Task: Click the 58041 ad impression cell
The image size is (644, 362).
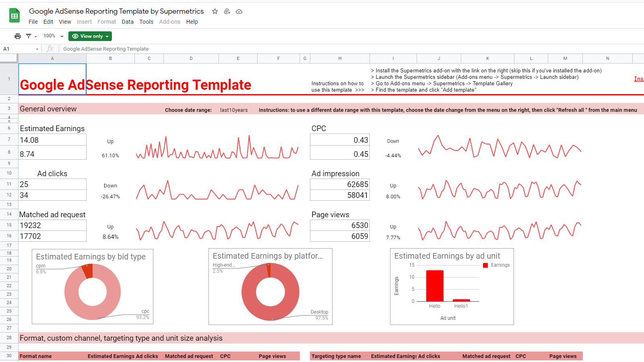Action: tap(340, 195)
